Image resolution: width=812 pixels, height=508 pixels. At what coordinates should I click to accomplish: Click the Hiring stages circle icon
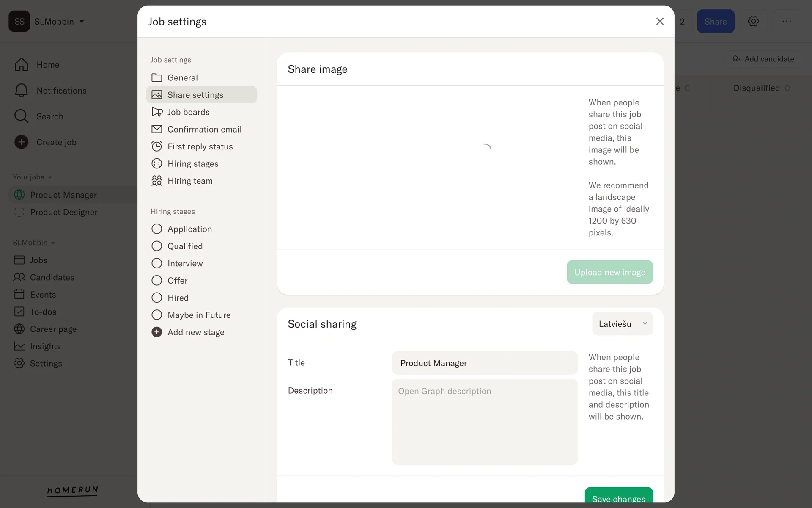click(x=157, y=164)
